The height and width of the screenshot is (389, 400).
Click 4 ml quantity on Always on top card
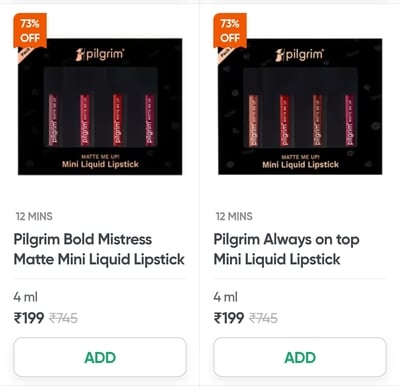[226, 297]
